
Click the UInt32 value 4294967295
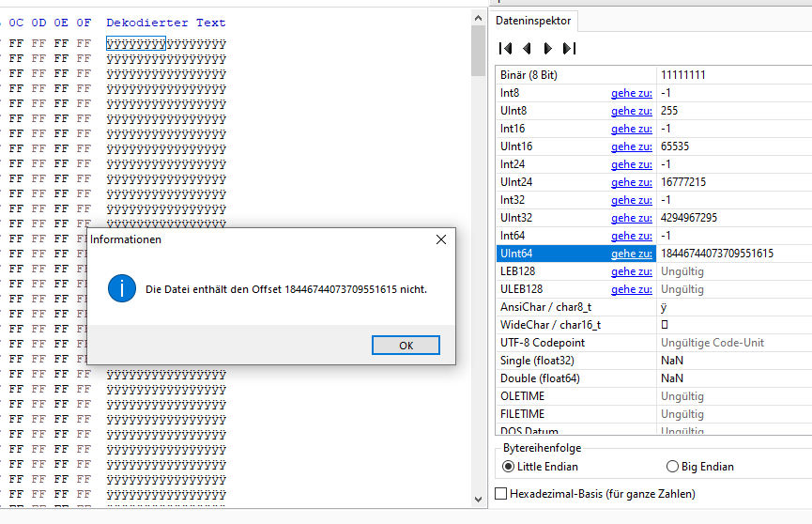point(689,218)
